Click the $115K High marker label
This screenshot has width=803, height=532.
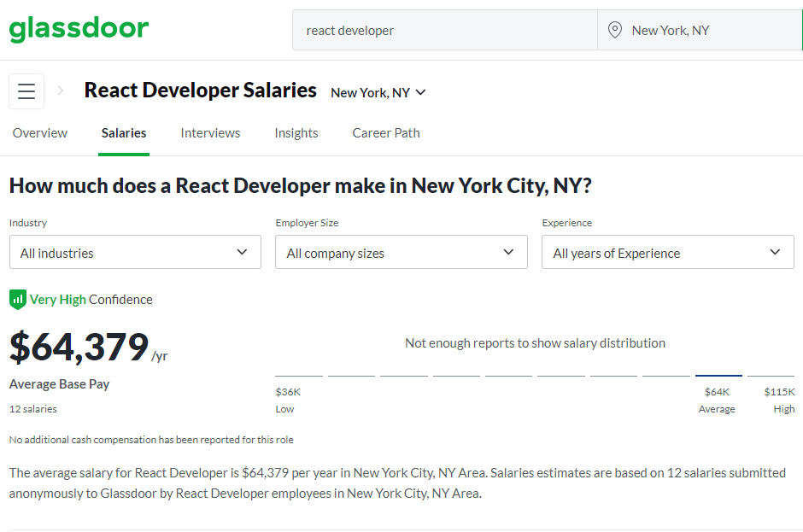(779, 400)
